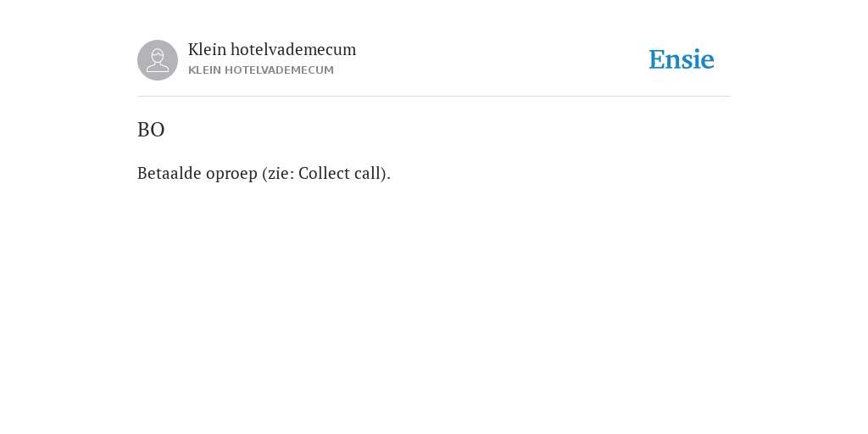868x434 pixels.
Task: Click the word 'call' before the closing parenthesis
Action: pyautogui.click(x=368, y=173)
